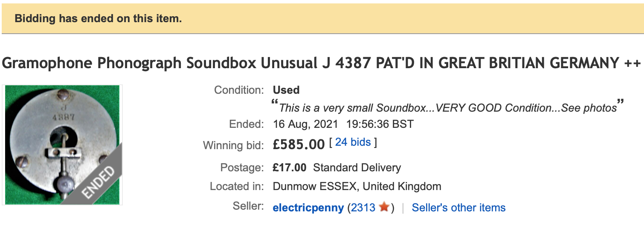
Task: Click the "16 Aug, 2021" end date
Action: [305, 124]
